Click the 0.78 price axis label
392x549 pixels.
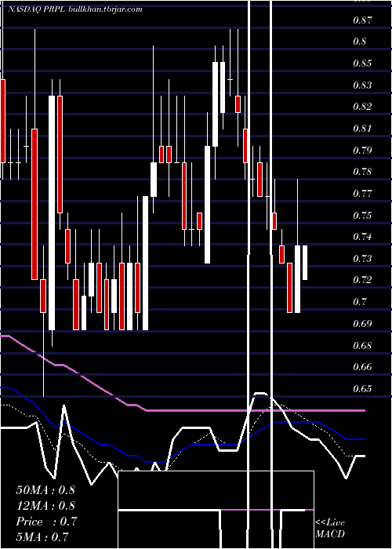pos(362,172)
